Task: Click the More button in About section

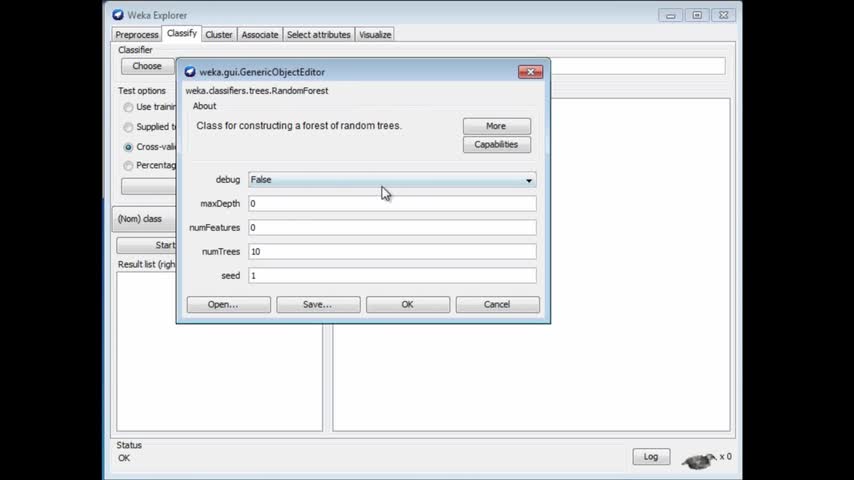Action: (496, 126)
